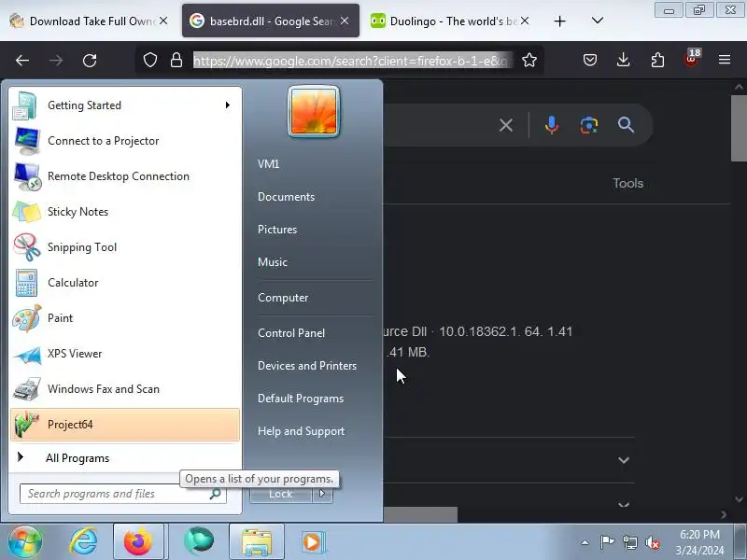The image size is (747, 560).
Task: List all tabs dropdown in Firefox
Action: click(x=598, y=21)
